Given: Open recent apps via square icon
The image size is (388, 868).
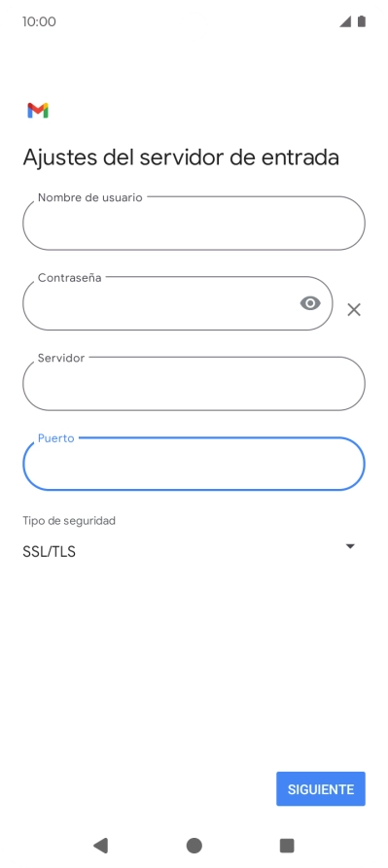Looking at the screenshot, I should click(x=287, y=846).
